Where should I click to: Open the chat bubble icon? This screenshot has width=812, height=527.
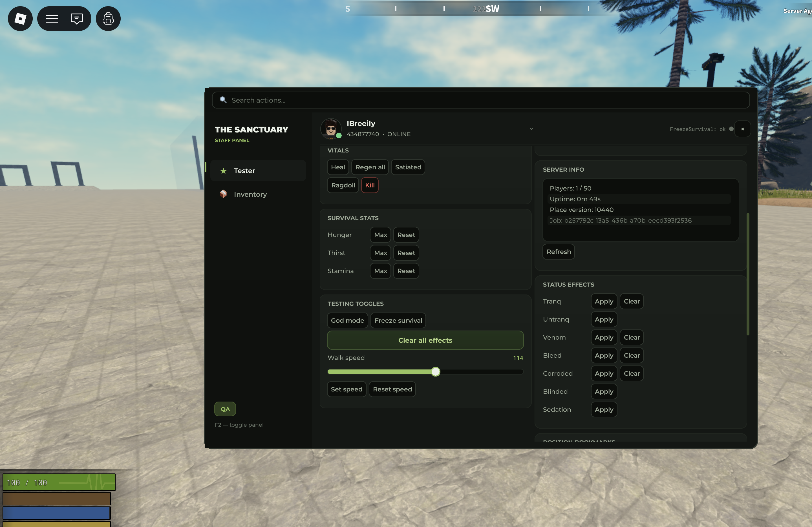coord(77,19)
